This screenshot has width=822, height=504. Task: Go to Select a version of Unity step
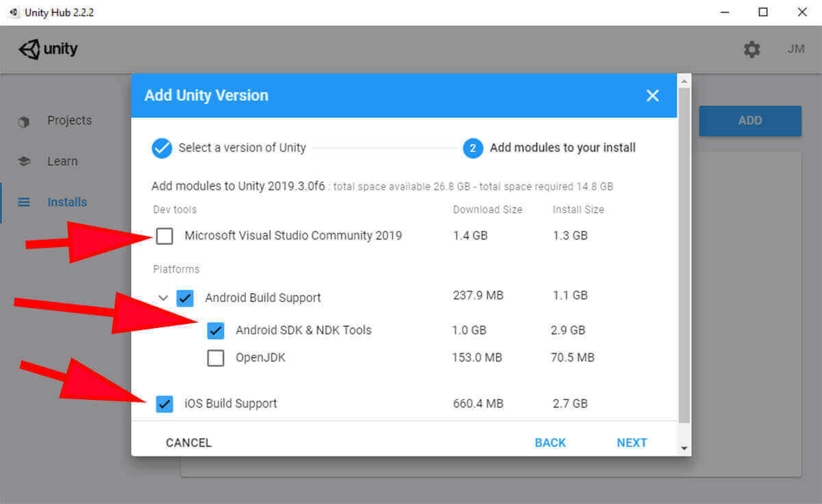(242, 148)
